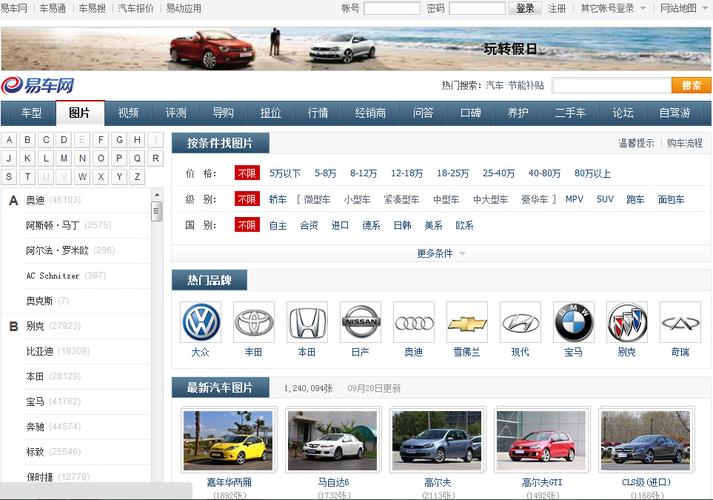Open the 高尔夫GTI red car thumbnail
The height and width of the screenshot is (500, 713).
pyautogui.click(x=542, y=440)
